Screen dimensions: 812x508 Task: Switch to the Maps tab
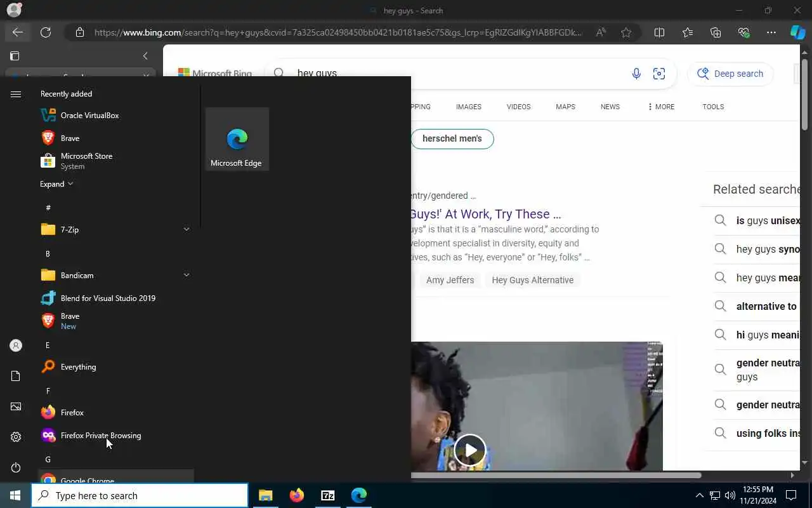[x=565, y=107]
